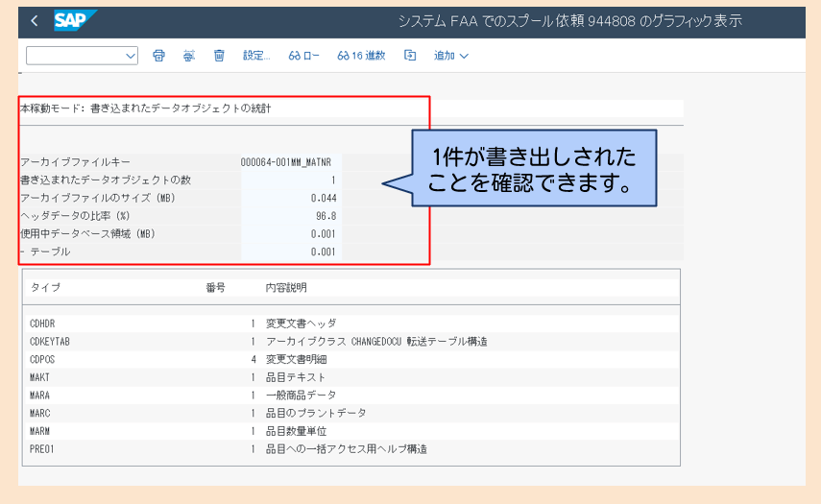The height and width of the screenshot is (504, 821).
Task: Click 品目テキスト description
Action: point(296,377)
